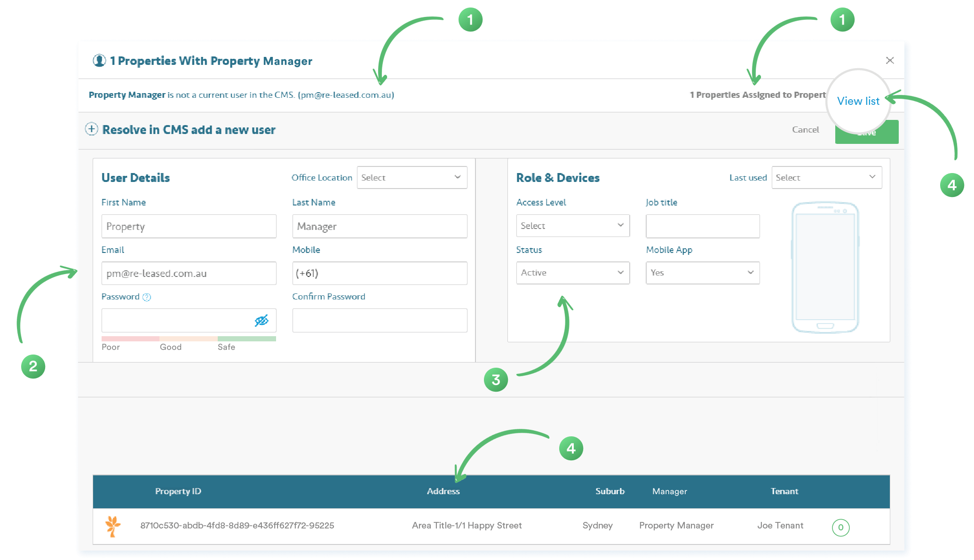Click the Email field

coord(189,273)
